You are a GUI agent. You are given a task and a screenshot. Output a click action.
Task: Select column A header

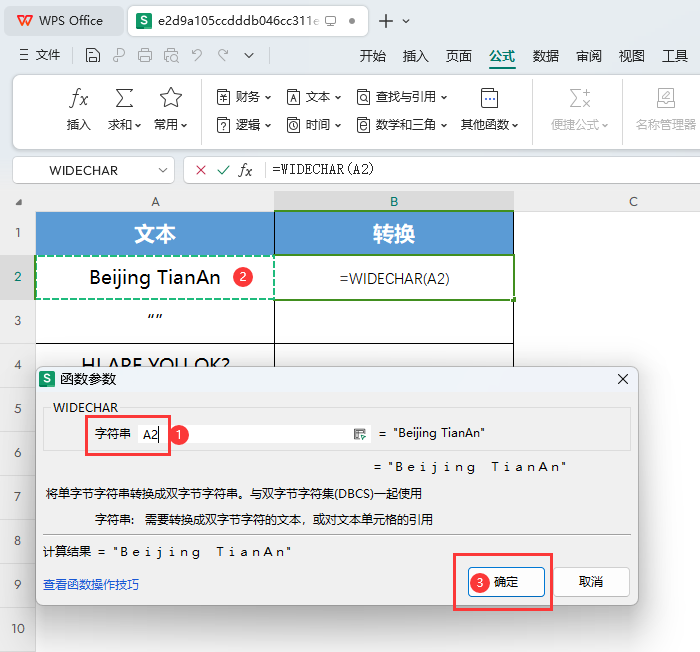[x=155, y=201]
